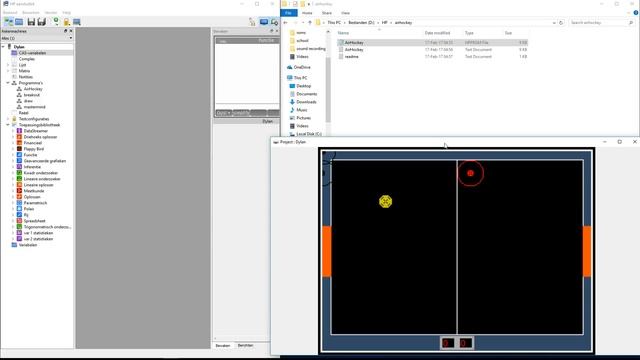The image size is (640, 360).
Task: Close the calculators side panel
Action: coord(71,31)
